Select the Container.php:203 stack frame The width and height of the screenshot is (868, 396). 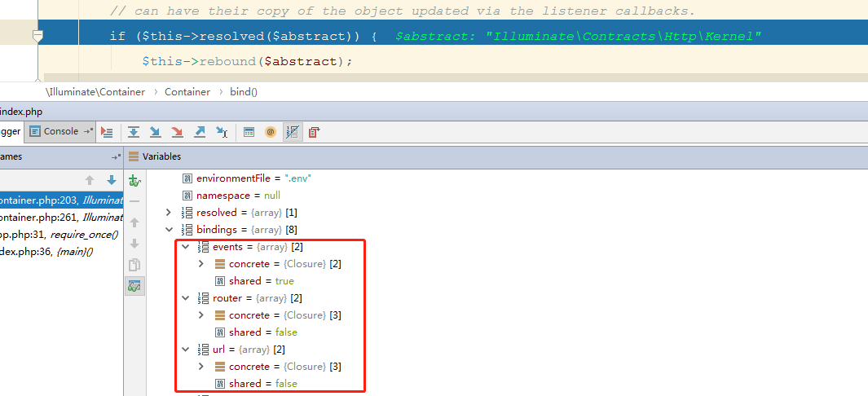click(61, 200)
